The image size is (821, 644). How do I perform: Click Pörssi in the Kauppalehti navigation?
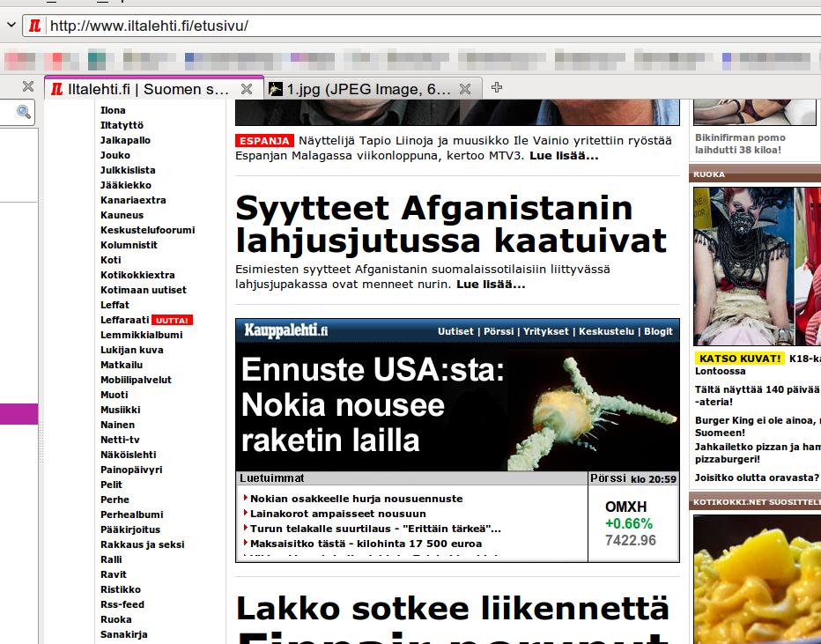499,332
